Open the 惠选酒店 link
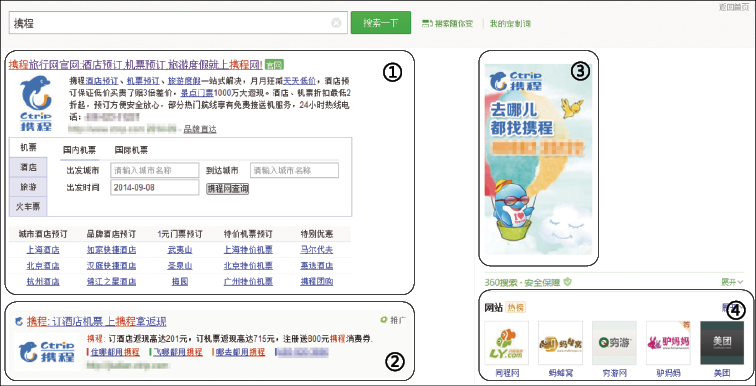The image size is (756, 386). click(316, 266)
